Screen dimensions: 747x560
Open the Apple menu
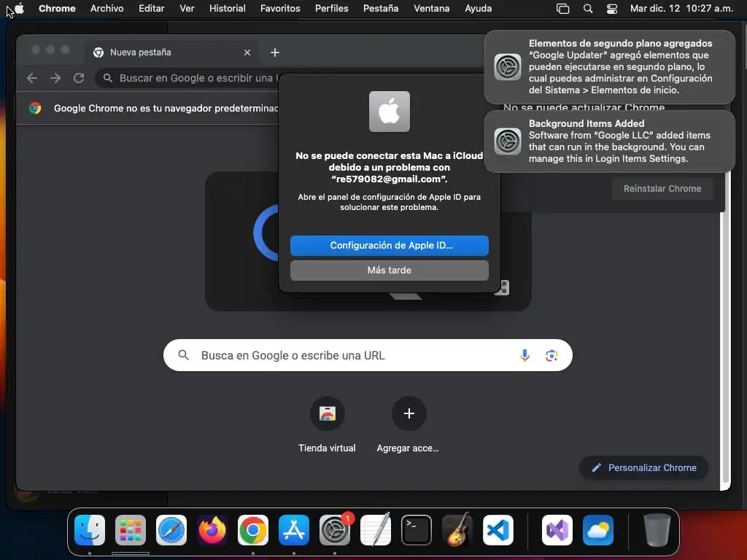click(x=19, y=8)
